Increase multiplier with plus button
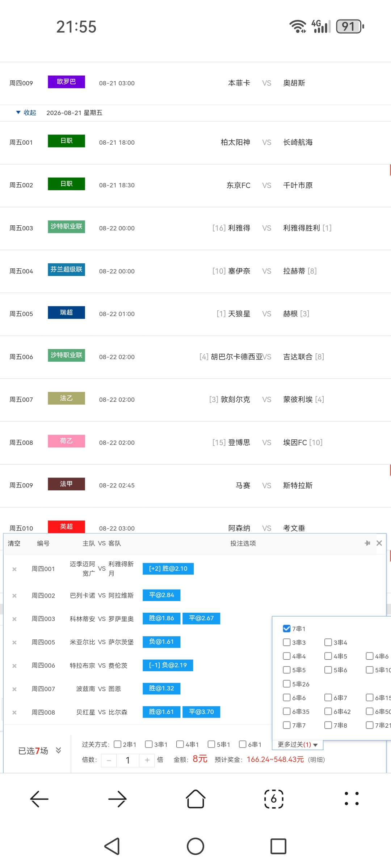Screen dimensions: 391x868 (x=147, y=760)
